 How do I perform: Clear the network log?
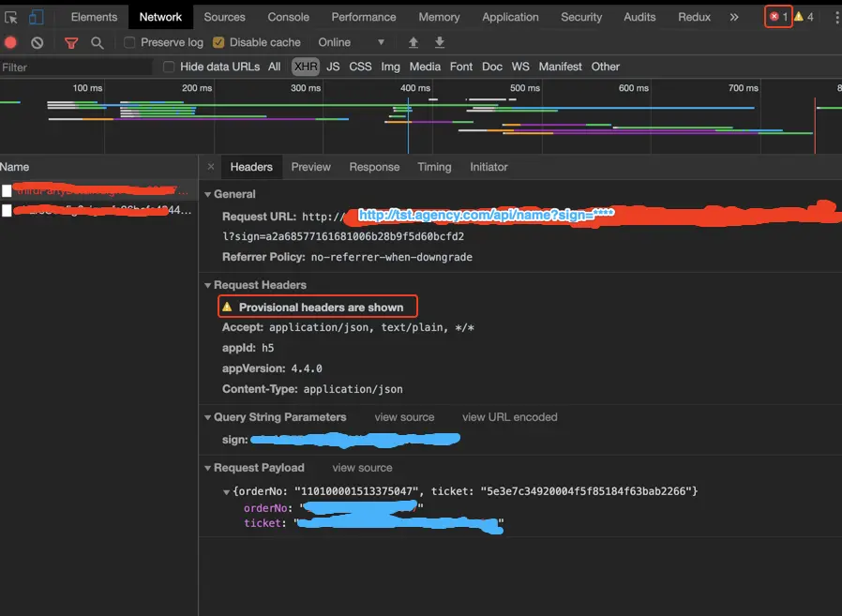(x=38, y=42)
